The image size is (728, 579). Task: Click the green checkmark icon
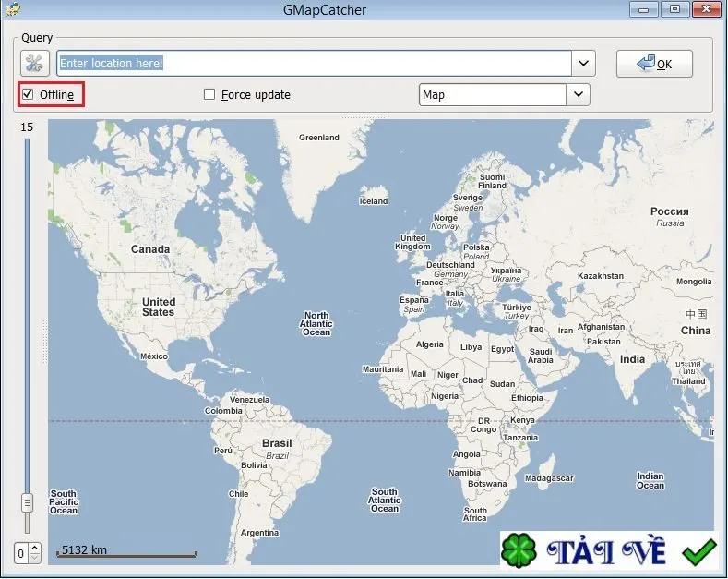(x=698, y=552)
